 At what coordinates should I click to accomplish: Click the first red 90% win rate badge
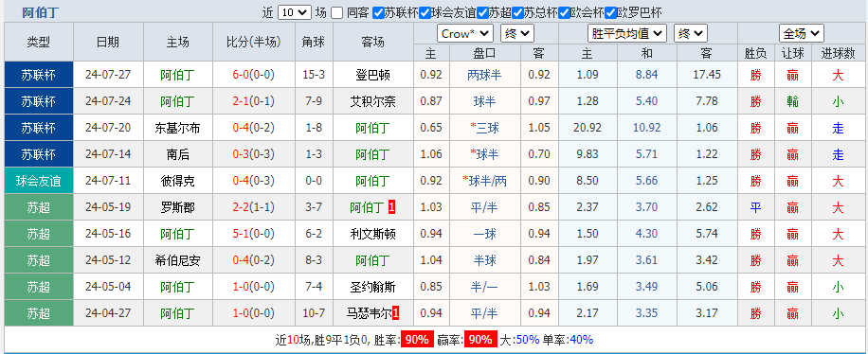tap(417, 340)
